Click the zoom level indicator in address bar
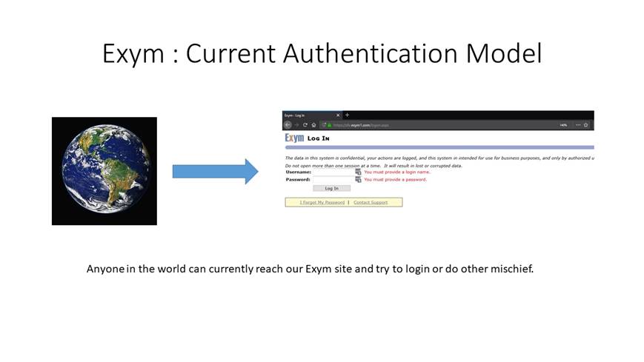Image resolution: width=644 pixels, height=362 pixels. (x=563, y=125)
